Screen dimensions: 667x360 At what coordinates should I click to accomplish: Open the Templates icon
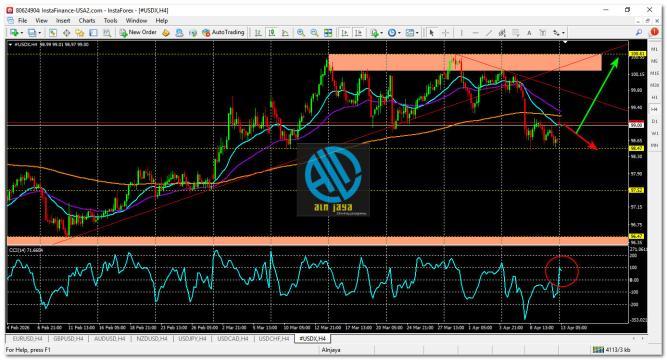(410, 33)
